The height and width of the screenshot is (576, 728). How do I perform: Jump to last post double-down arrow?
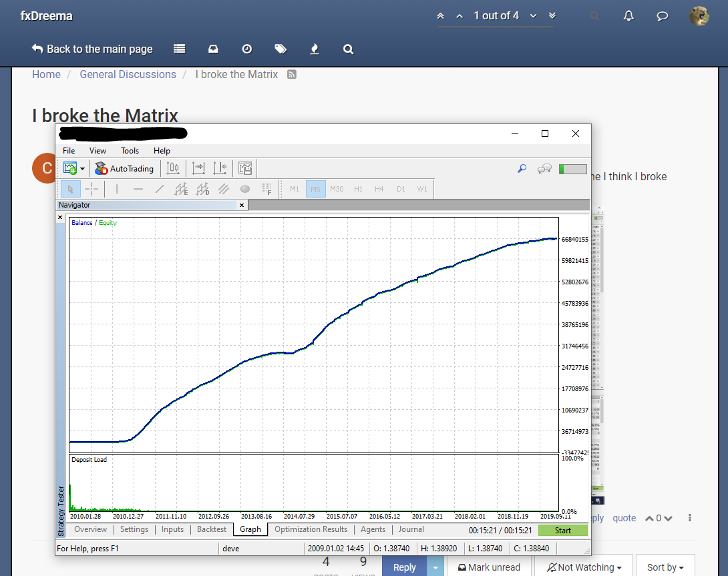coord(552,16)
